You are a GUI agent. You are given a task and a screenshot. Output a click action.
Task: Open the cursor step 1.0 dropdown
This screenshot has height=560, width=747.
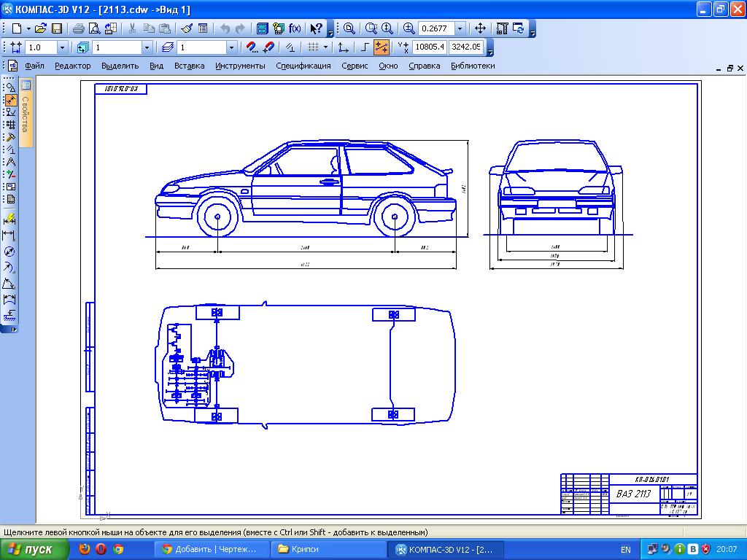pos(62,47)
